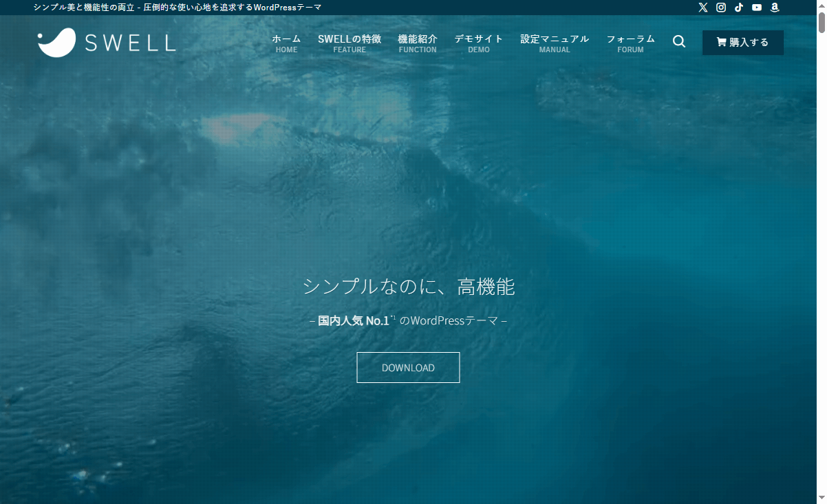The width and height of the screenshot is (827, 504).
Task: Go to the ホーム HOME menu item
Action: pyautogui.click(x=286, y=43)
